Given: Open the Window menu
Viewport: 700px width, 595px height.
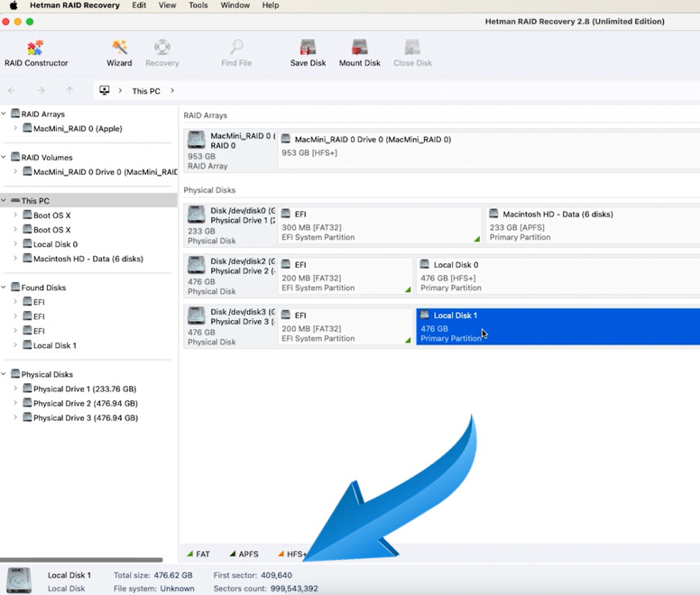Looking at the screenshot, I should 235,5.
